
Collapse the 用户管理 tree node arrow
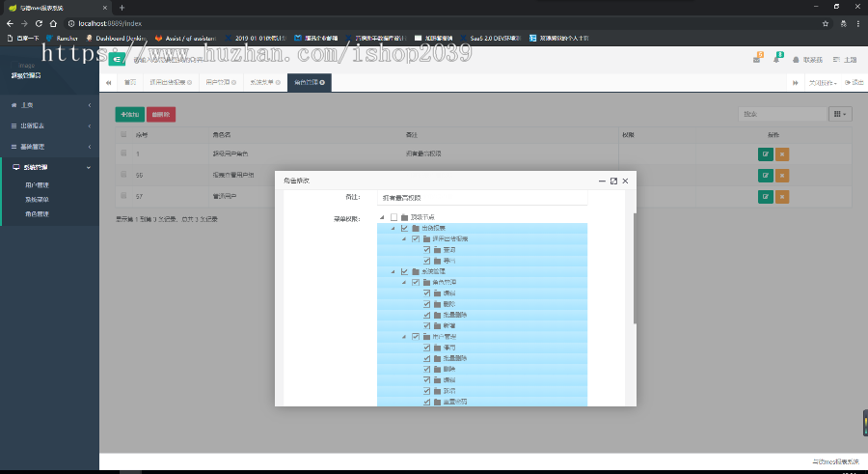point(404,337)
